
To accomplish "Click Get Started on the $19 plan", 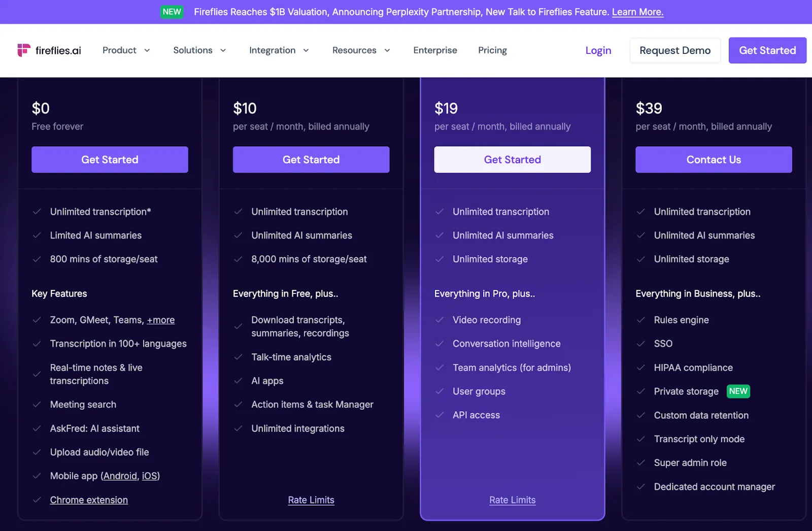I will click(513, 159).
